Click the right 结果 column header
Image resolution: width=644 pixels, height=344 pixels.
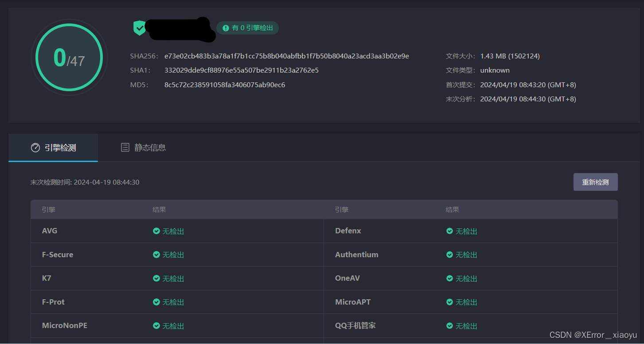pos(453,209)
